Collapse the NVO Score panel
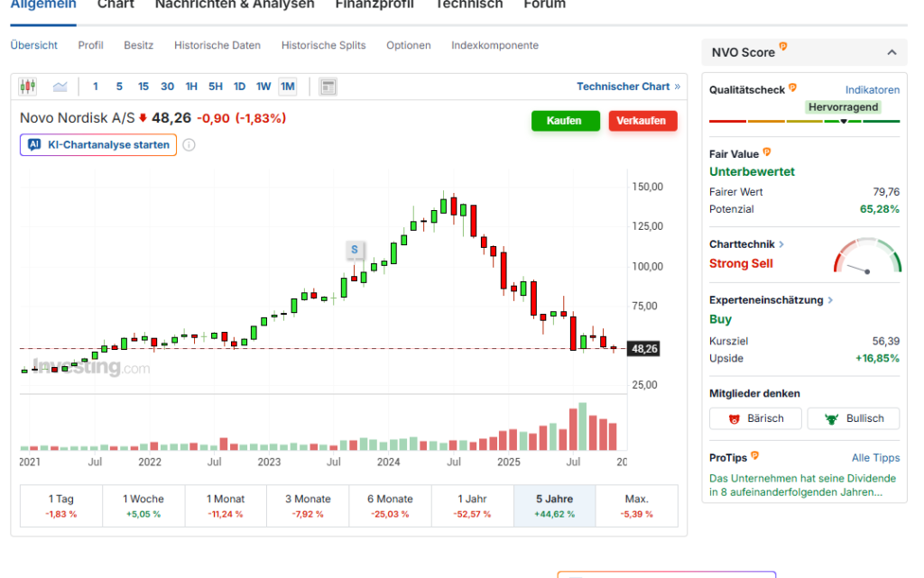 point(892,52)
